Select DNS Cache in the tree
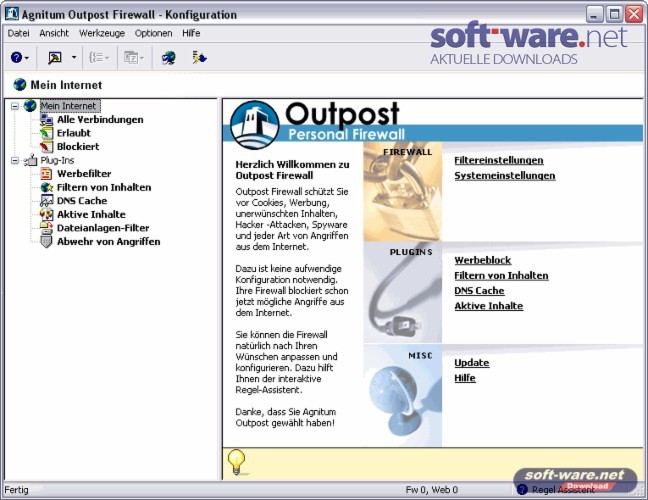The height and width of the screenshot is (500, 648). 82,201
